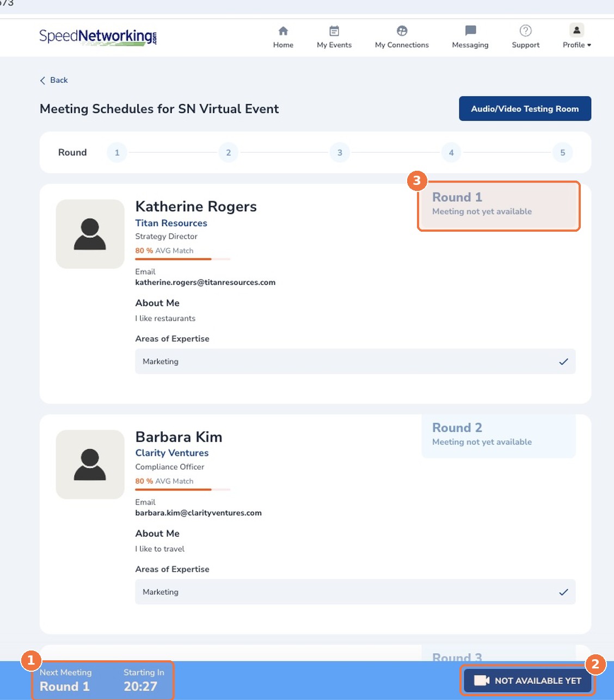Viewport: 614px width, 700px height.
Task: Open the My Connections menu item
Action: (402, 37)
